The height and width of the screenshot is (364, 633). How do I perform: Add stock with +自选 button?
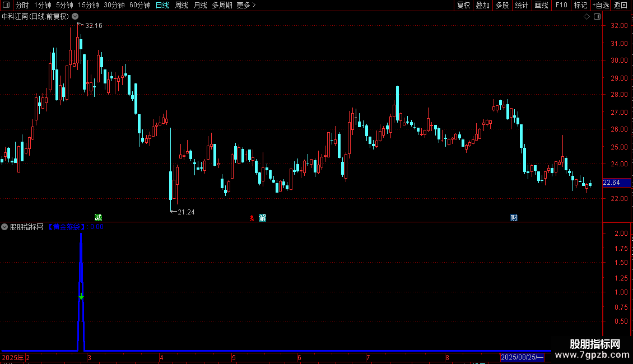point(601,5)
